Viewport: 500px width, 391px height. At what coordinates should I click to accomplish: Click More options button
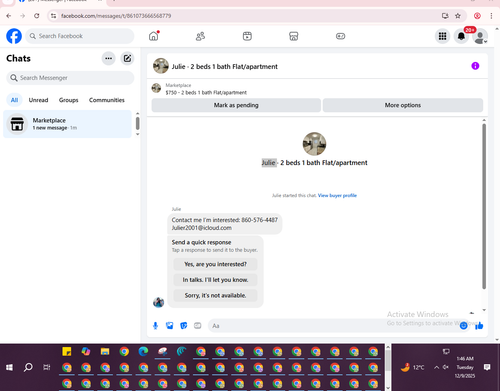point(403,105)
